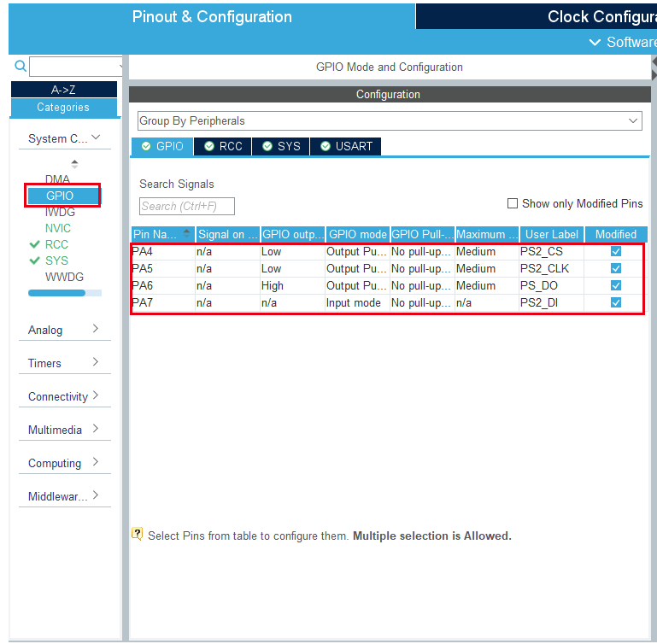This screenshot has height=644, width=657.
Task: Select the PA5 pin row
Action: point(388,268)
